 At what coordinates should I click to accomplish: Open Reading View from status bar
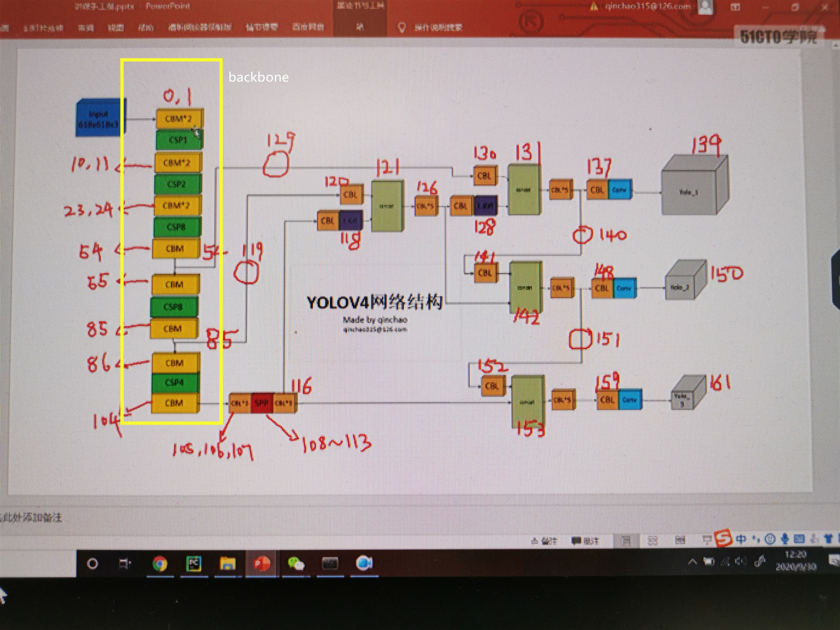click(x=680, y=541)
